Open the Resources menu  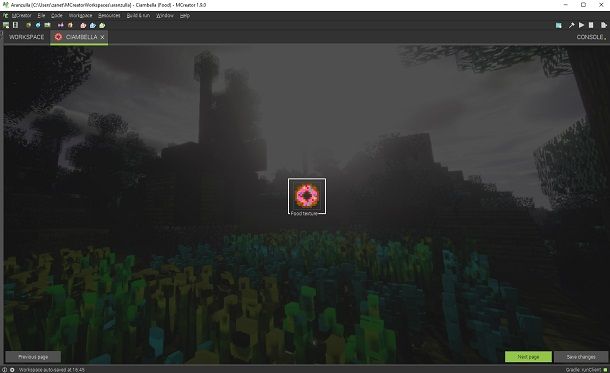109,16
